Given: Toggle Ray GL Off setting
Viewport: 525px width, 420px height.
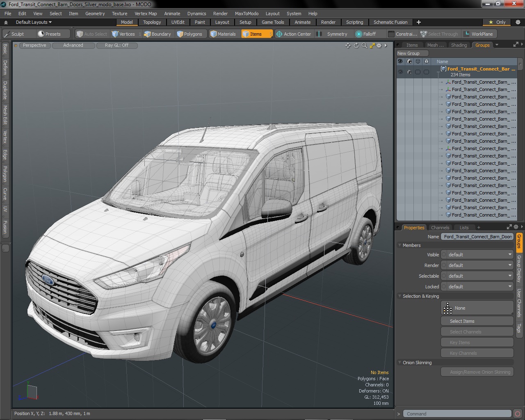Looking at the screenshot, I should tap(116, 46).
